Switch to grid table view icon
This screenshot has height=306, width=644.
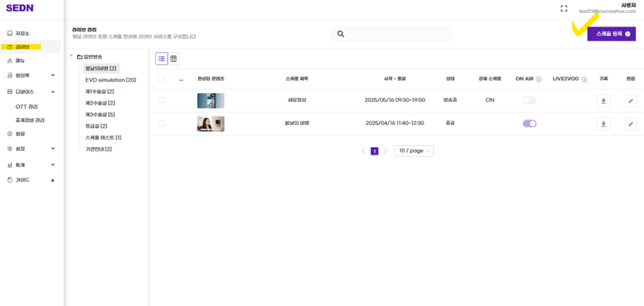tap(173, 59)
